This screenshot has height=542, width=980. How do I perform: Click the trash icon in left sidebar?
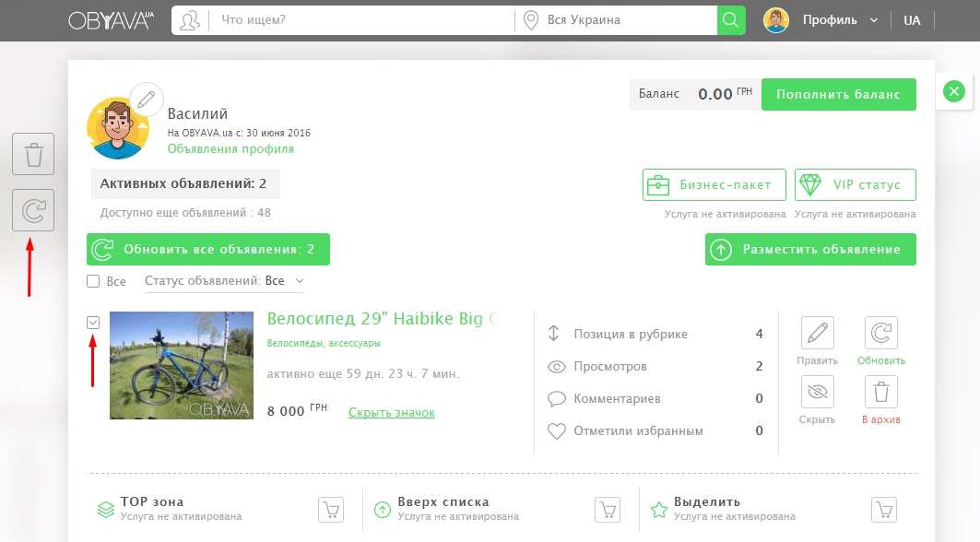point(33,154)
